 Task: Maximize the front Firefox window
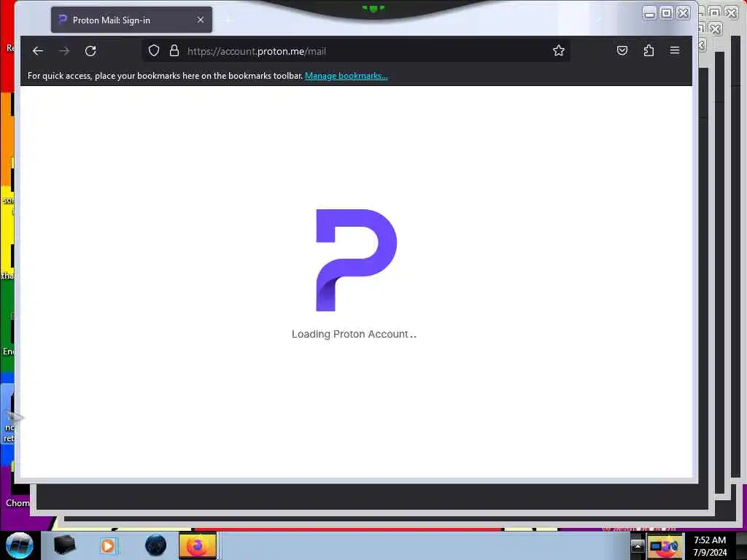[667, 13]
